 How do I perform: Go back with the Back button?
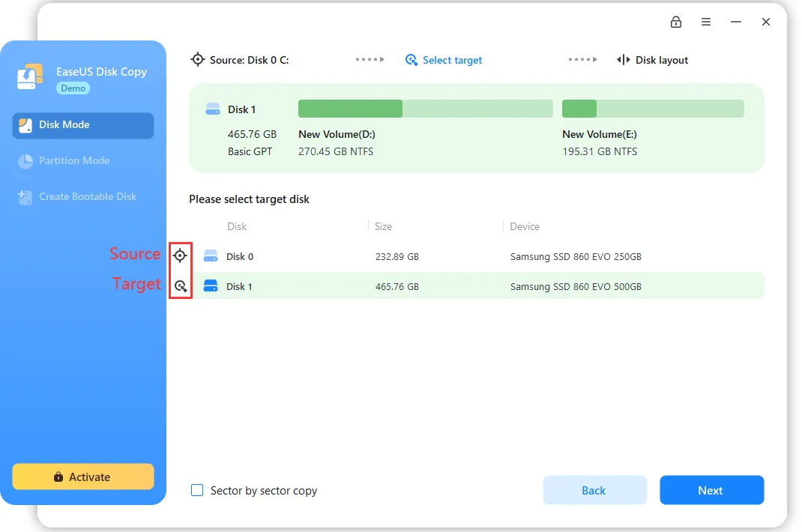pos(594,490)
